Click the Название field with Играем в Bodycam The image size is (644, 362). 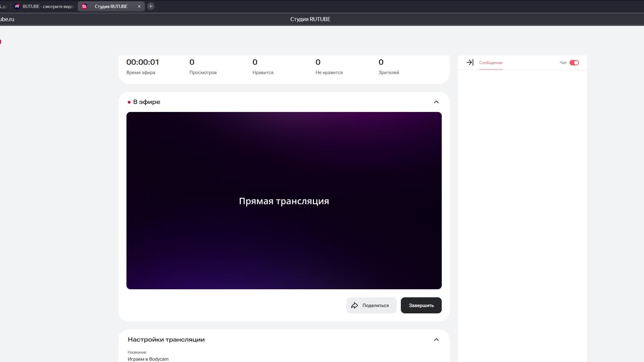[148, 359]
